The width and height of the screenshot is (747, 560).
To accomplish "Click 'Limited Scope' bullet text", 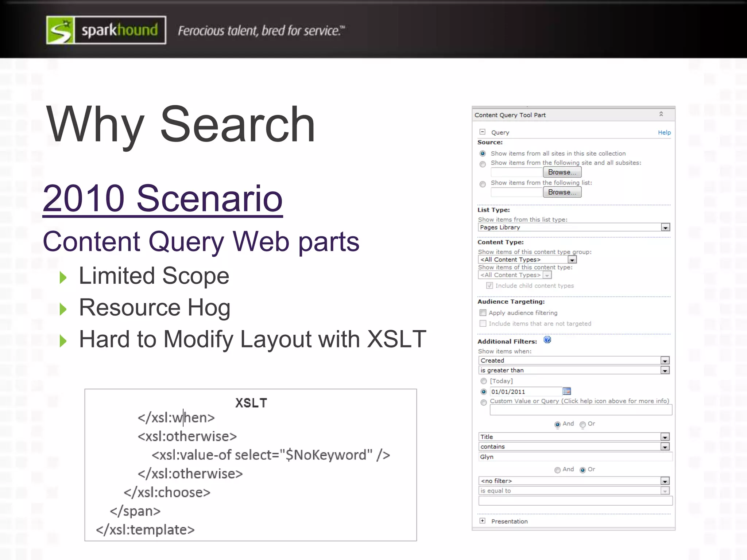I will [x=154, y=276].
